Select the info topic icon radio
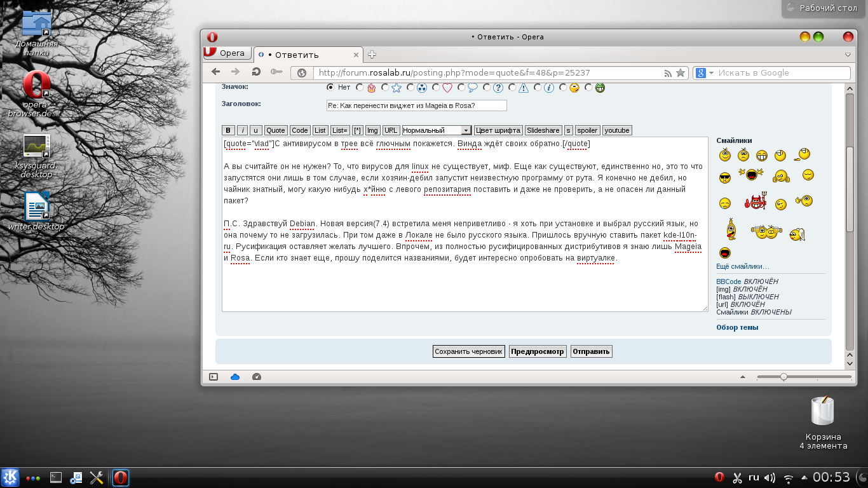The width and height of the screenshot is (868, 488). coord(538,88)
